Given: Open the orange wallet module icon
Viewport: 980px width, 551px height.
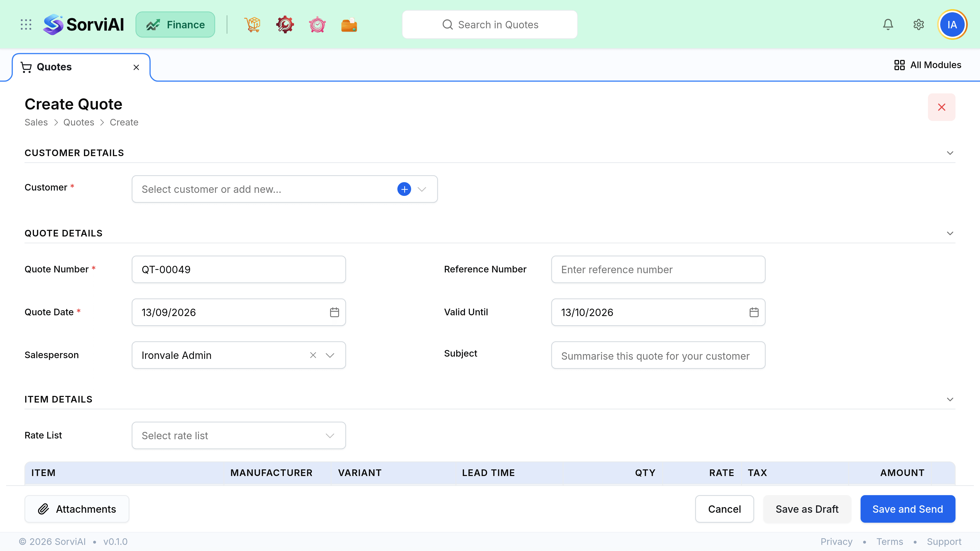Looking at the screenshot, I should 349,25.
